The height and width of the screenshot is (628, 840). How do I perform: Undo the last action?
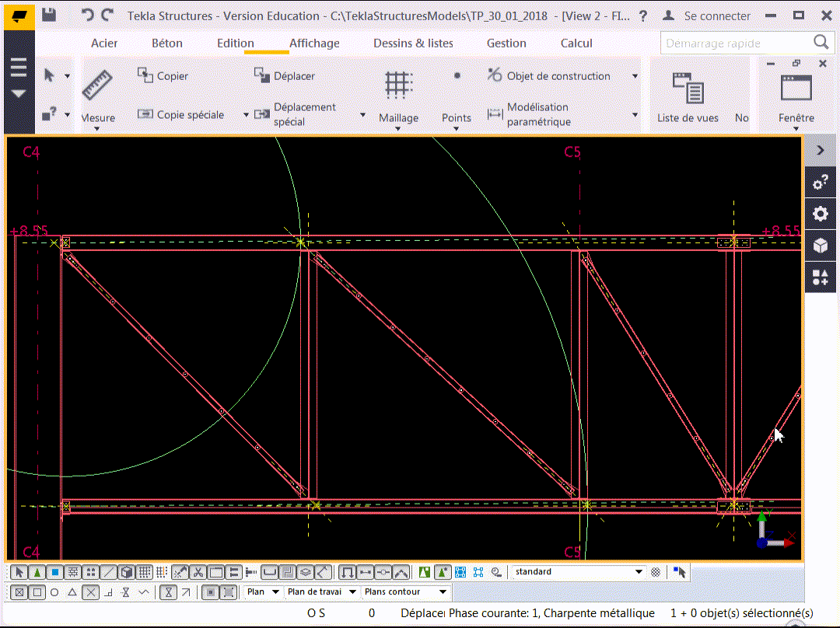(x=87, y=15)
